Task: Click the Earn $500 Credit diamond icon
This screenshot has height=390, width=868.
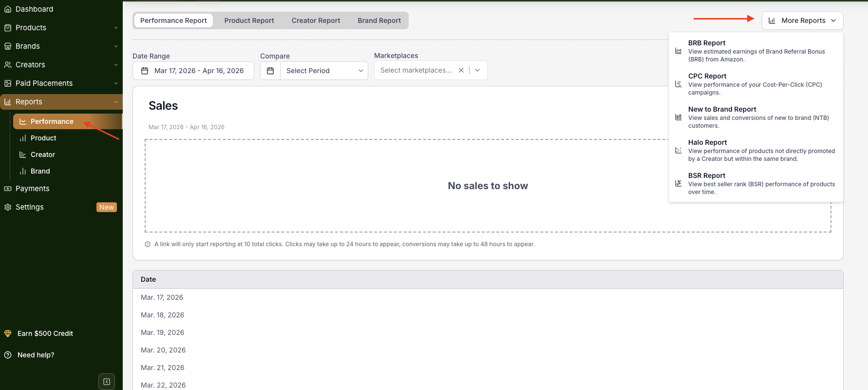Action: pos(8,333)
